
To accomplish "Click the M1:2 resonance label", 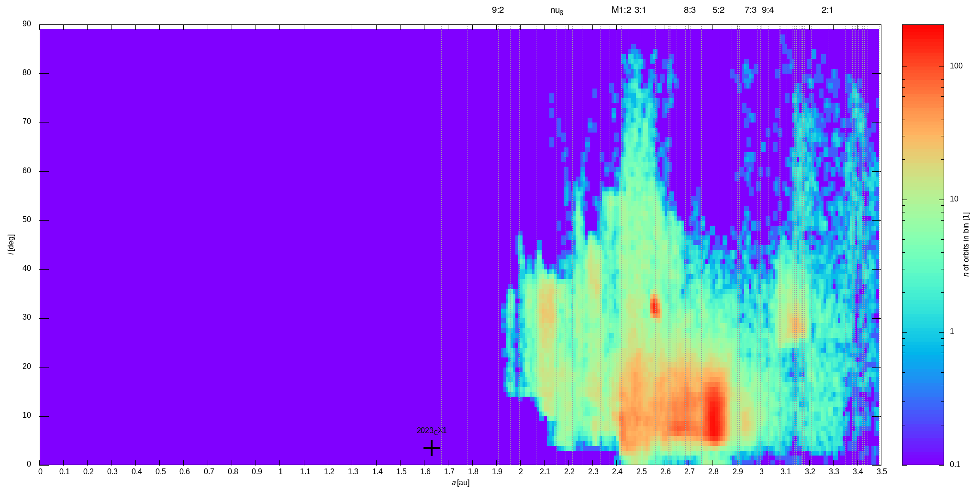I will click(621, 10).
